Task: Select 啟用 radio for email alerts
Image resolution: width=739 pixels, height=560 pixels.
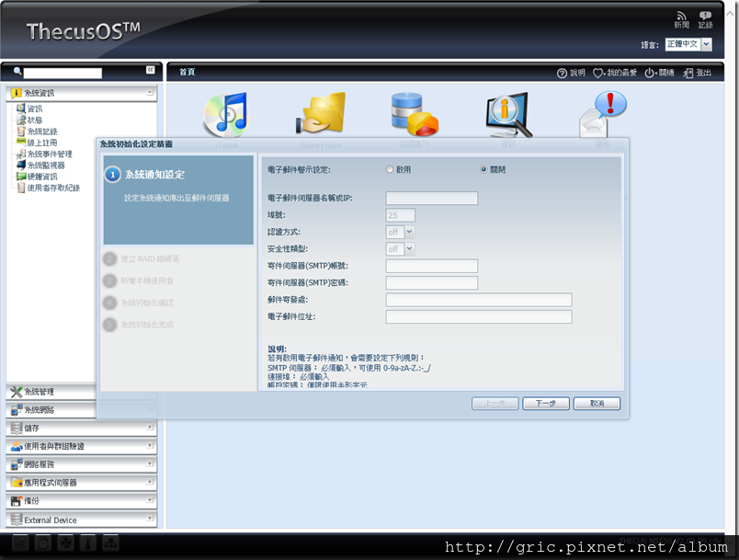Action: pos(390,170)
